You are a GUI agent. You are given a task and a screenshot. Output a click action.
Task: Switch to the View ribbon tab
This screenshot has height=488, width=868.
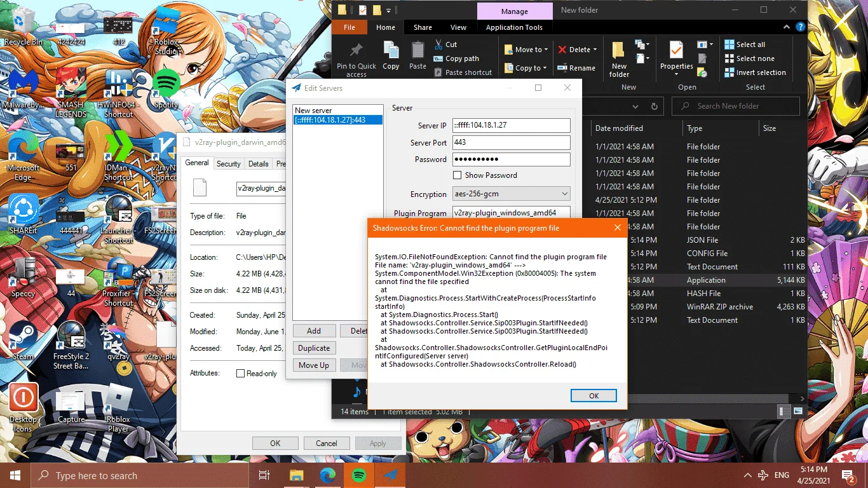tap(458, 27)
